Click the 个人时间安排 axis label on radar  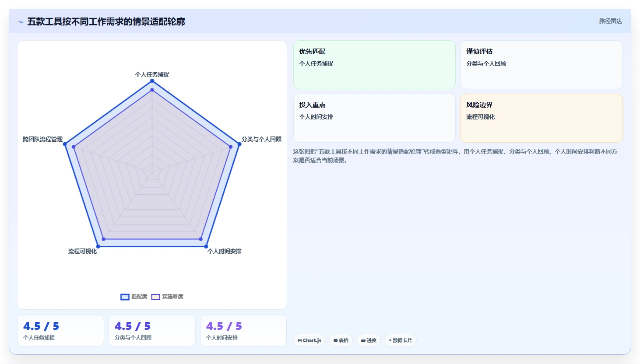tap(225, 251)
